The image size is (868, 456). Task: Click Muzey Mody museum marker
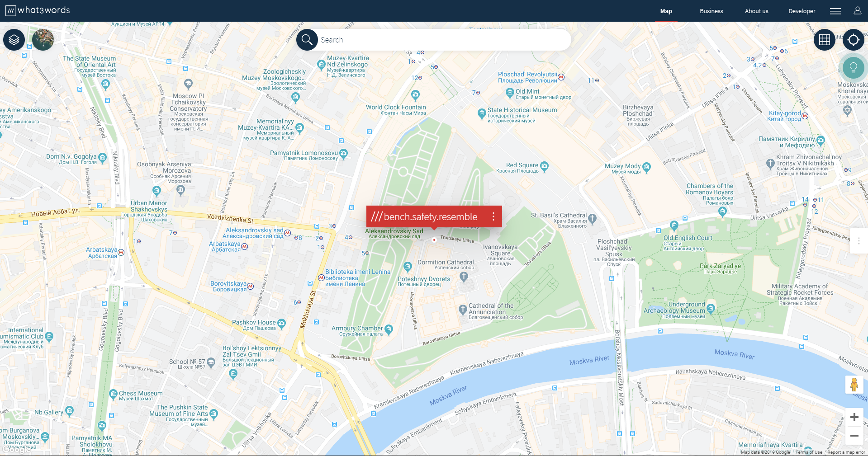[646, 167]
